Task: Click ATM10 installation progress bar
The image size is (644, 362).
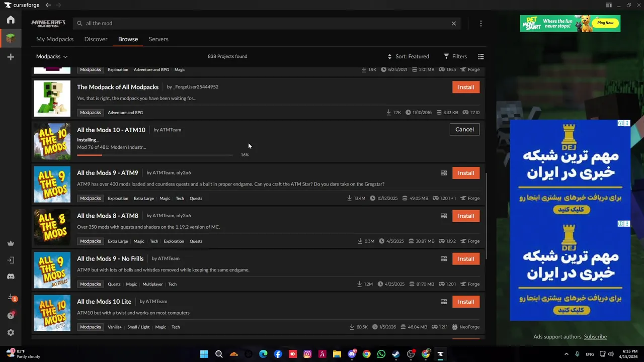Action: (155, 155)
